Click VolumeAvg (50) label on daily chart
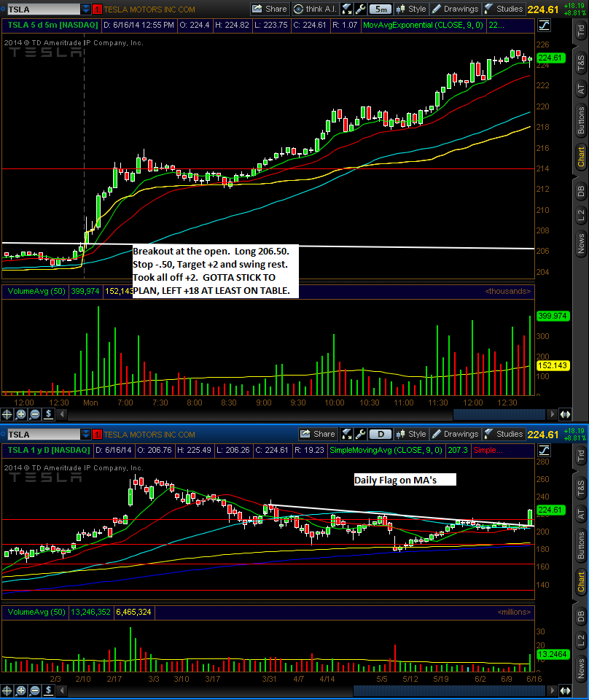589x700 pixels. click(36, 612)
